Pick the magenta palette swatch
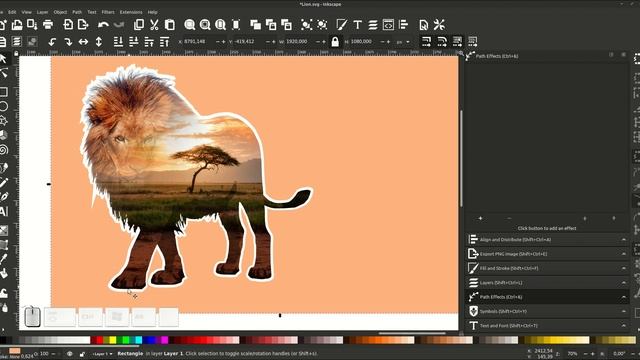The width and height of the screenshot is (640, 360). click(x=164, y=340)
